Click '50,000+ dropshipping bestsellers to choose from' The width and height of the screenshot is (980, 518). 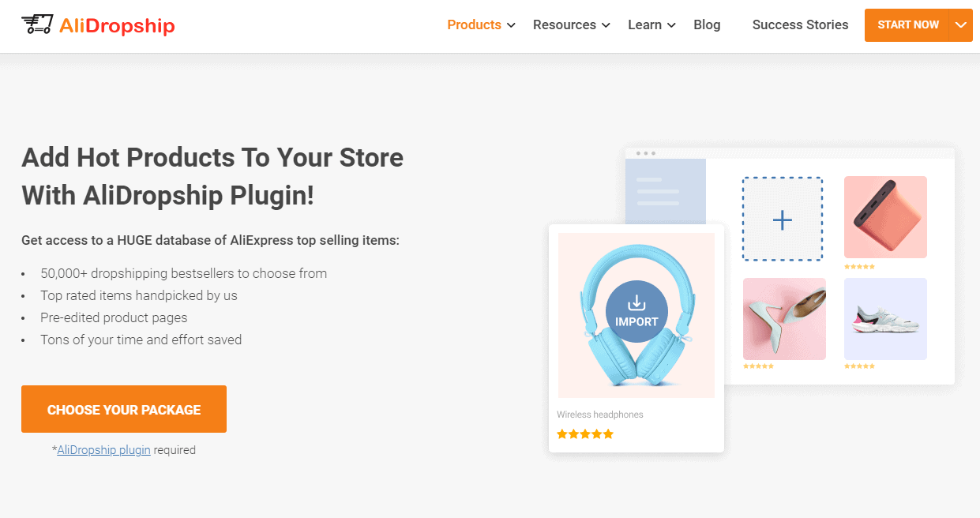tap(184, 273)
